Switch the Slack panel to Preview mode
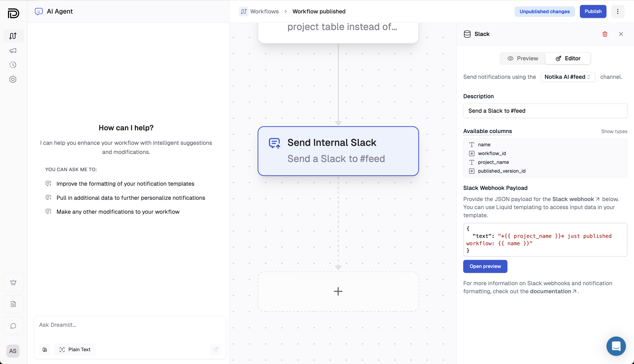 click(x=523, y=58)
